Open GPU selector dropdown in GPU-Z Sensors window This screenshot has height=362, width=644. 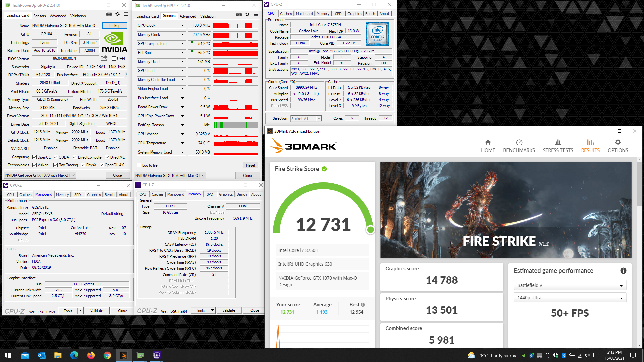point(170,176)
